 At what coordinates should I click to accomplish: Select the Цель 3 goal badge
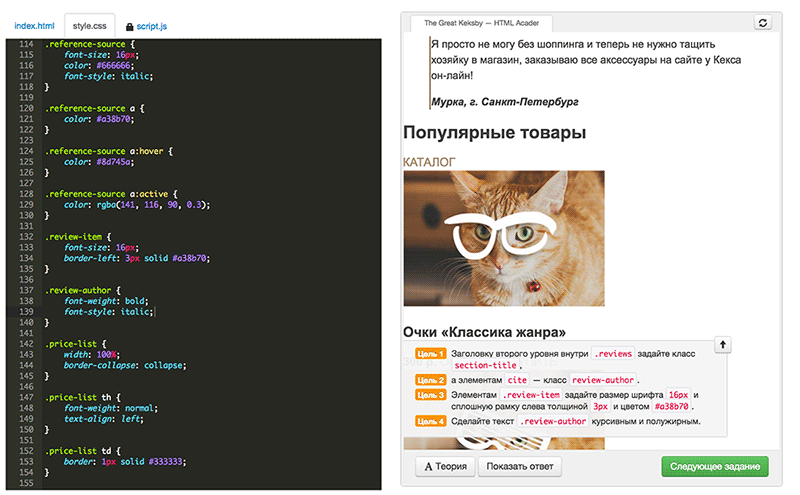coord(429,395)
